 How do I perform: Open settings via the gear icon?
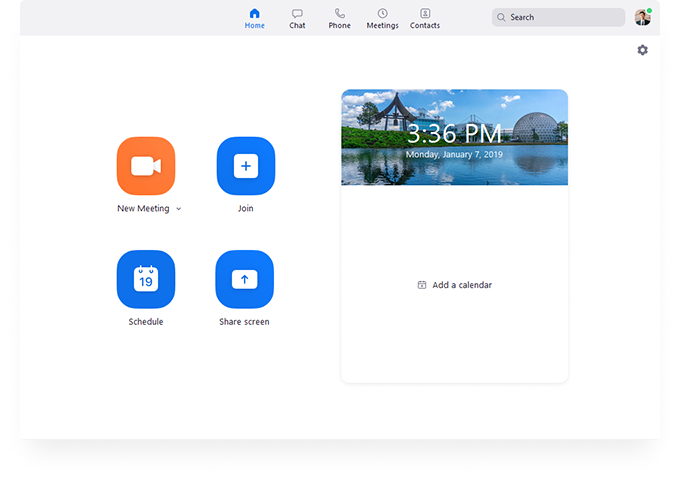click(642, 50)
